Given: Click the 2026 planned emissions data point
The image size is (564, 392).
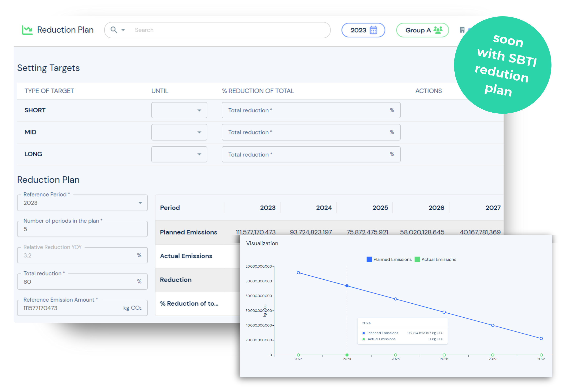Looking at the screenshot, I should tap(444, 312).
